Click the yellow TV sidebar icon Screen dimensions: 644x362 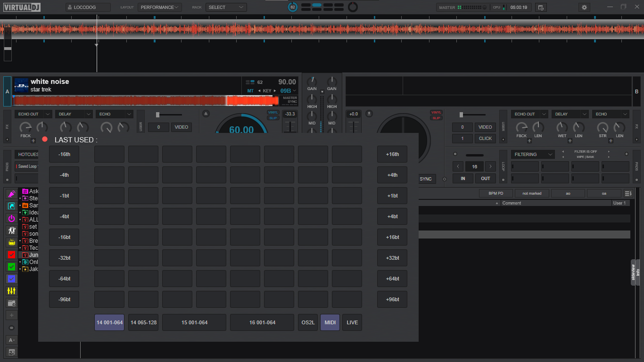click(11, 242)
